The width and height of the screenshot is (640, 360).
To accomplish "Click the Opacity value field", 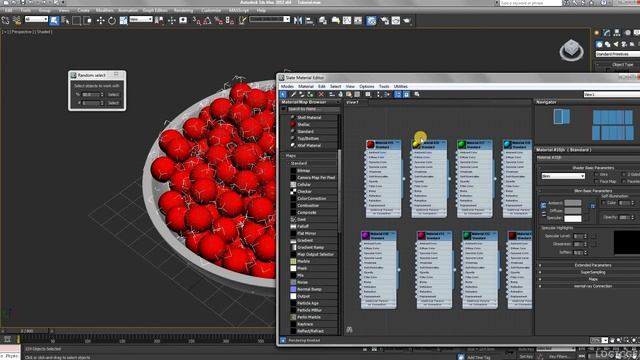I will [x=624, y=218].
